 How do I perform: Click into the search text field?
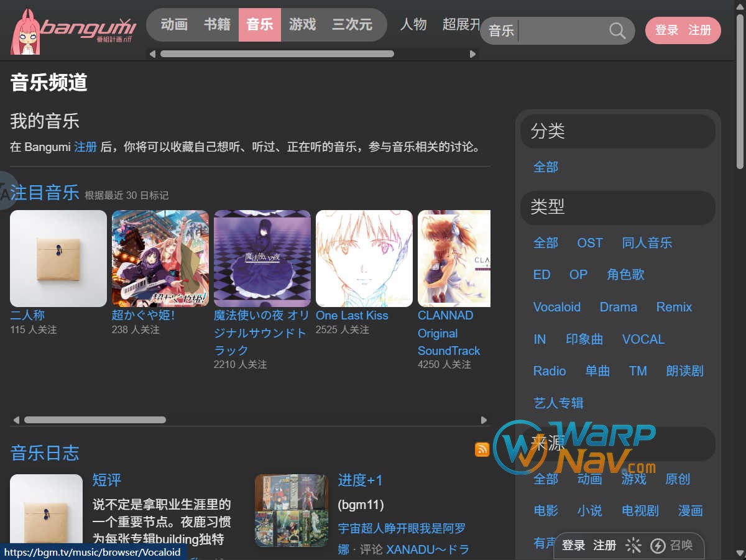pos(559,30)
